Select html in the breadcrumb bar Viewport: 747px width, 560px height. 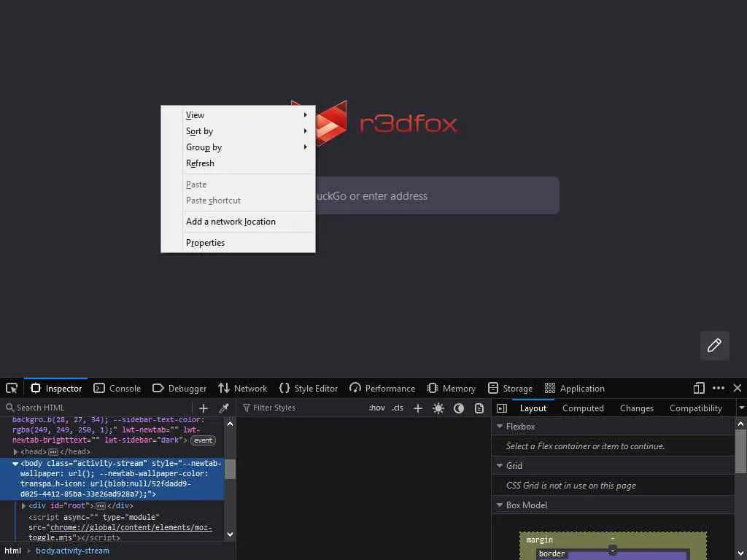(x=13, y=551)
